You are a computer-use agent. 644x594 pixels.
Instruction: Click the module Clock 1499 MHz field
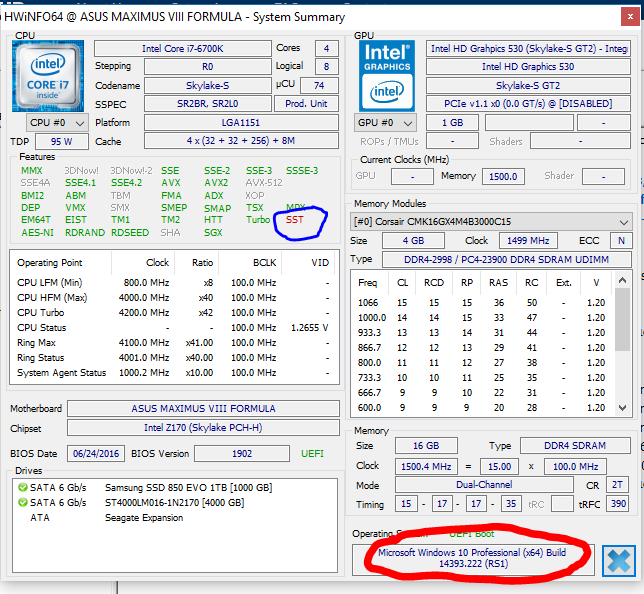528,241
